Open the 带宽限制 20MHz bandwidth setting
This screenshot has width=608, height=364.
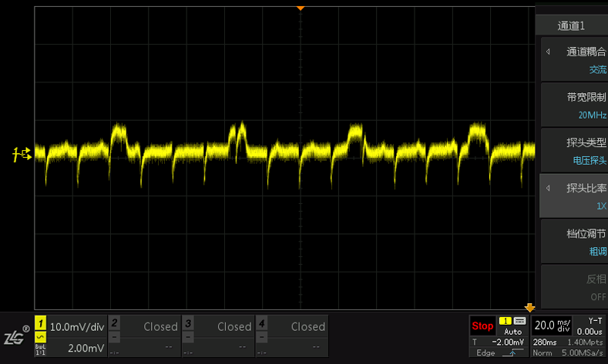(574, 105)
